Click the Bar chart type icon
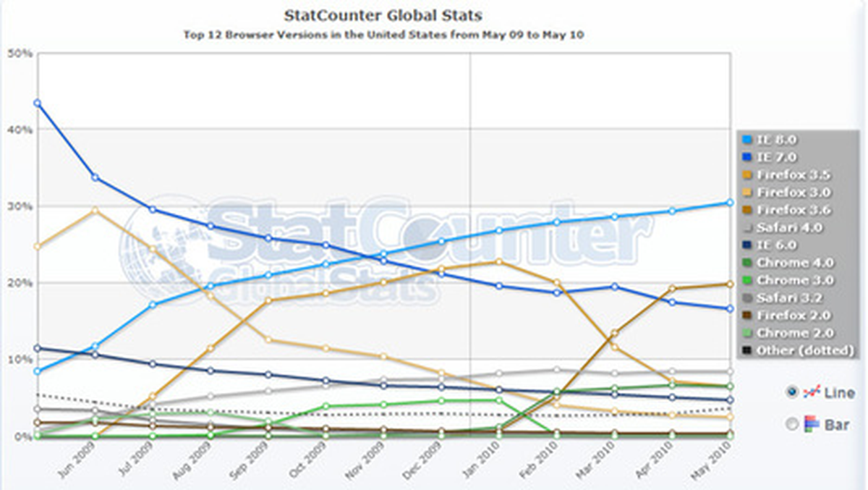The width and height of the screenshot is (868, 490). tap(811, 424)
